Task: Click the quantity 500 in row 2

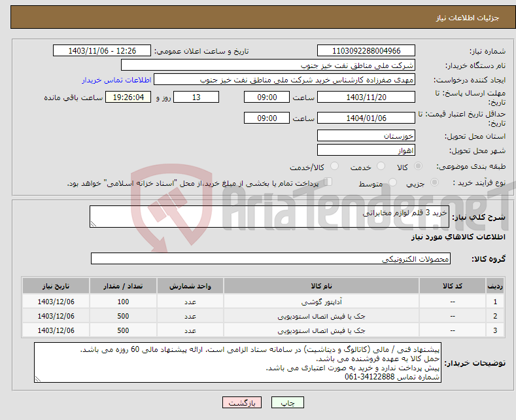Action: [123, 317]
